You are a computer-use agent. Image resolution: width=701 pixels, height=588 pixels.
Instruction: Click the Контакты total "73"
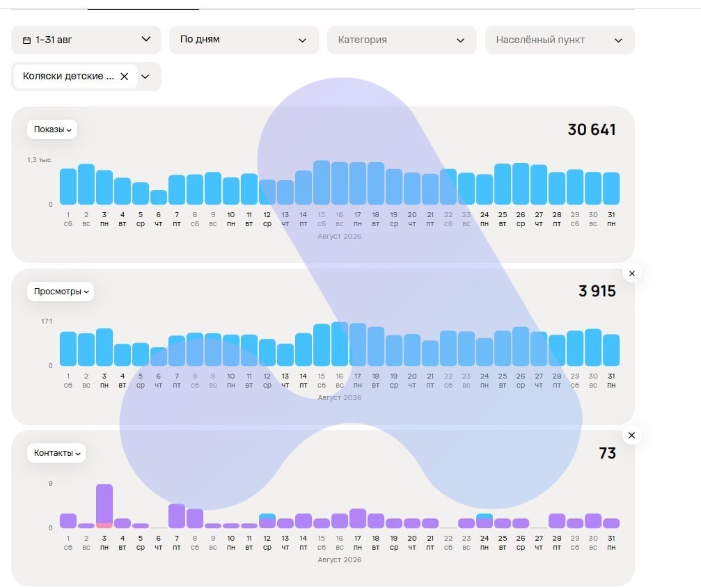607,453
